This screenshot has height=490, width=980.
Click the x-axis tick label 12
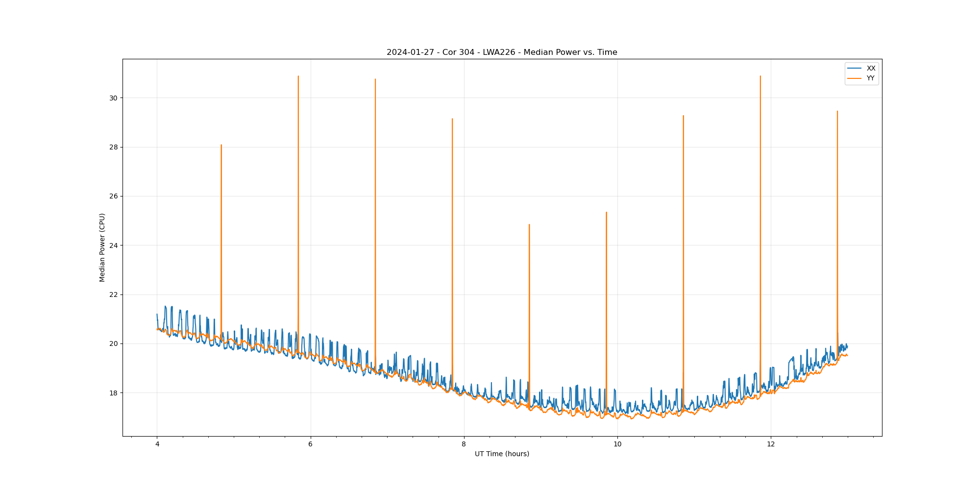click(771, 444)
